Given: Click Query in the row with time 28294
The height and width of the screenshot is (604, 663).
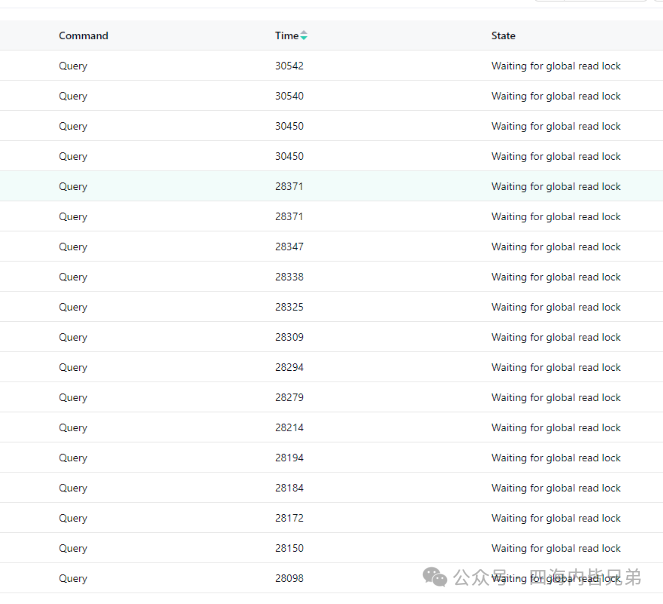Looking at the screenshot, I should click(73, 367).
